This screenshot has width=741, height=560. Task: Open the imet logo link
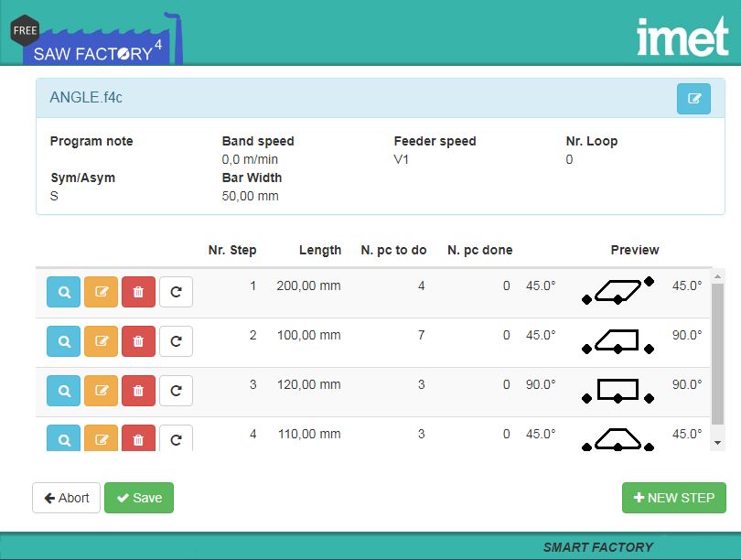coord(682,36)
